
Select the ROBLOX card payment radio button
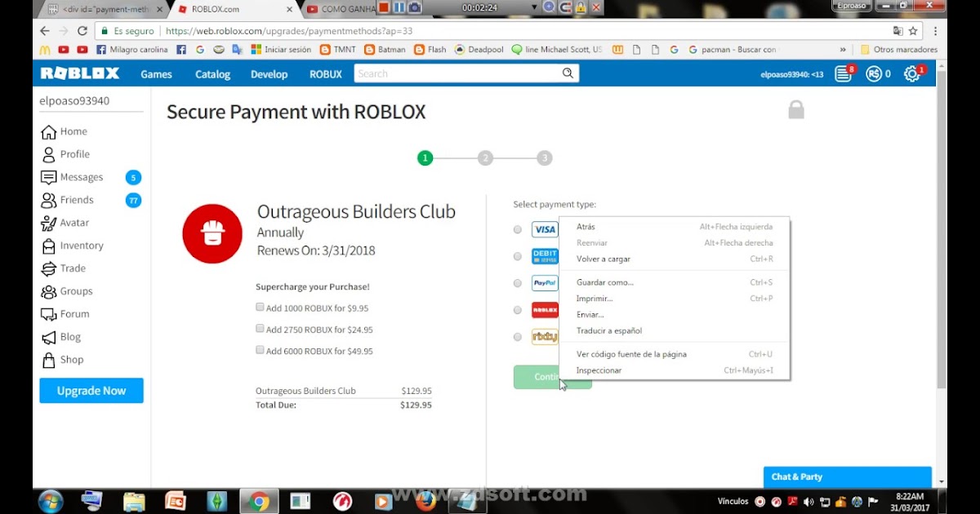[x=518, y=310]
